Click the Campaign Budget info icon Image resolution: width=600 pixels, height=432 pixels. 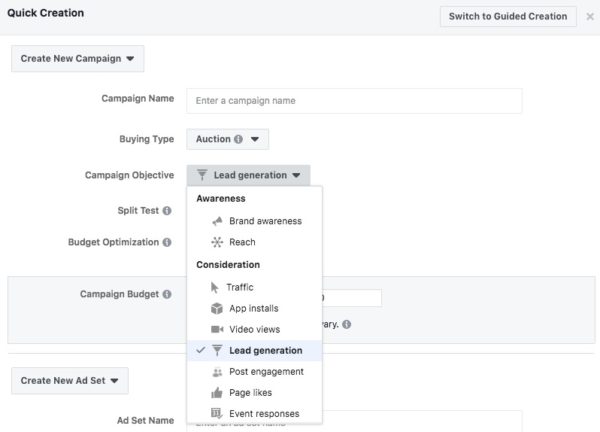coord(167,294)
